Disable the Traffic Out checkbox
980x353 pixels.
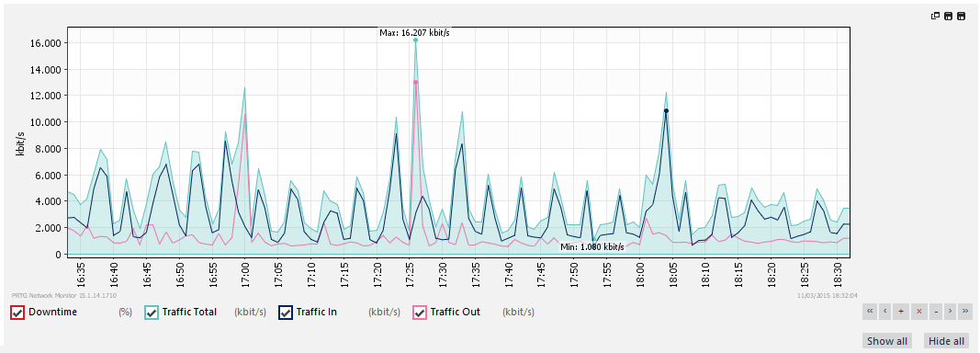420,313
